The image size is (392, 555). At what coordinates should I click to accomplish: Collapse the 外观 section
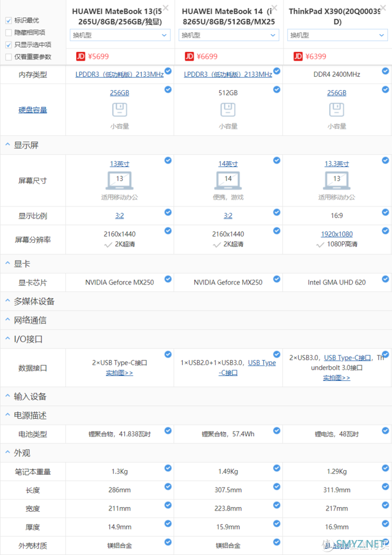click(8, 452)
